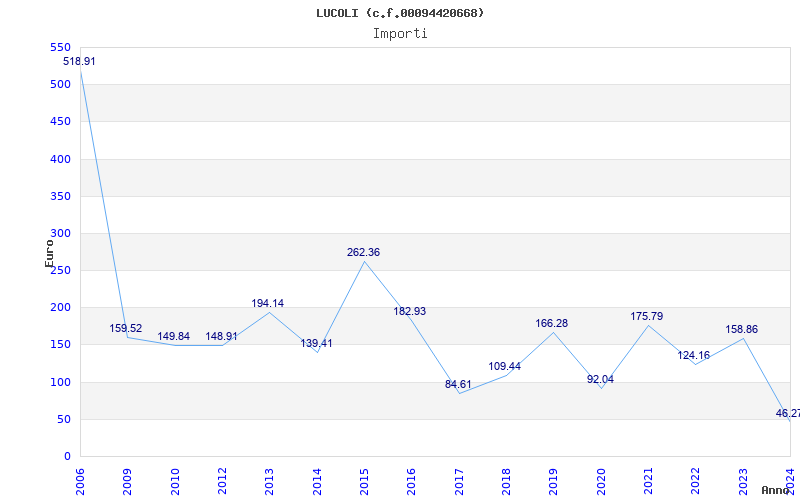Click the 2017 x-axis year label
The width and height of the screenshot is (800, 500).
click(x=459, y=482)
